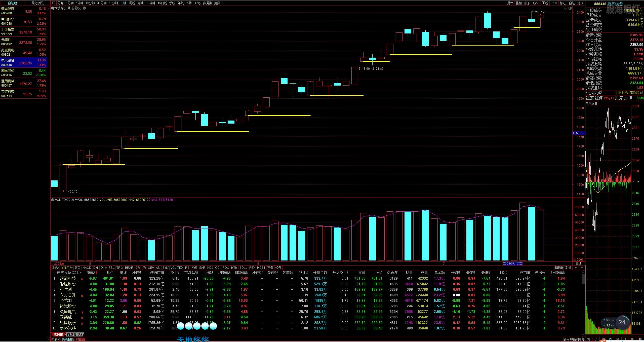Viewport: 644px width, 342px height.
Task: Toggle the left sidebar panel icon
Action: [x=53, y=3]
